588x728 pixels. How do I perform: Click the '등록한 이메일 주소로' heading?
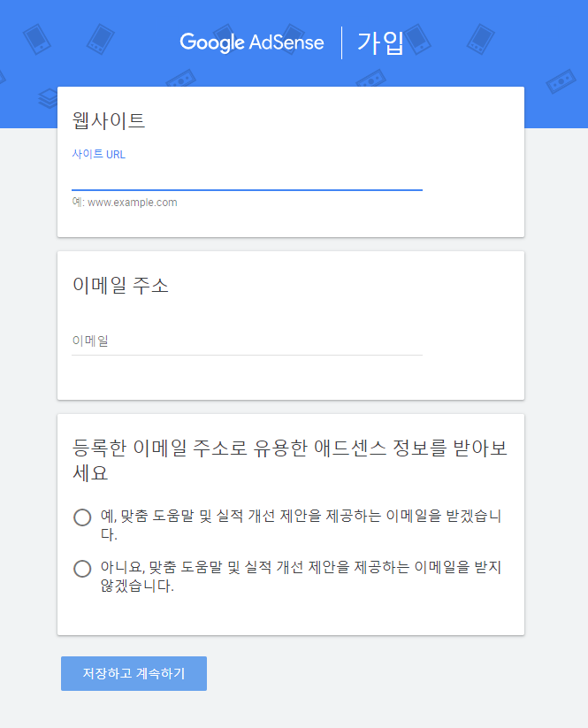[x=290, y=460]
